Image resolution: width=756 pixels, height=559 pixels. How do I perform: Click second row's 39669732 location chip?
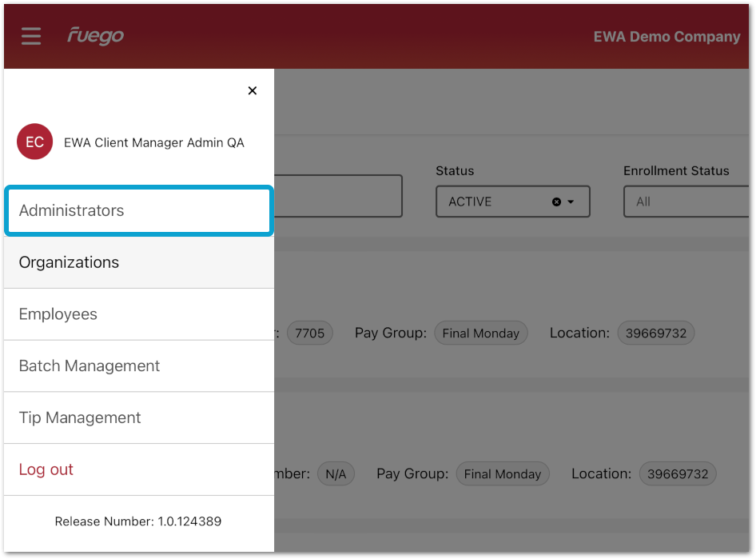pyautogui.click(x=678, y=474)
